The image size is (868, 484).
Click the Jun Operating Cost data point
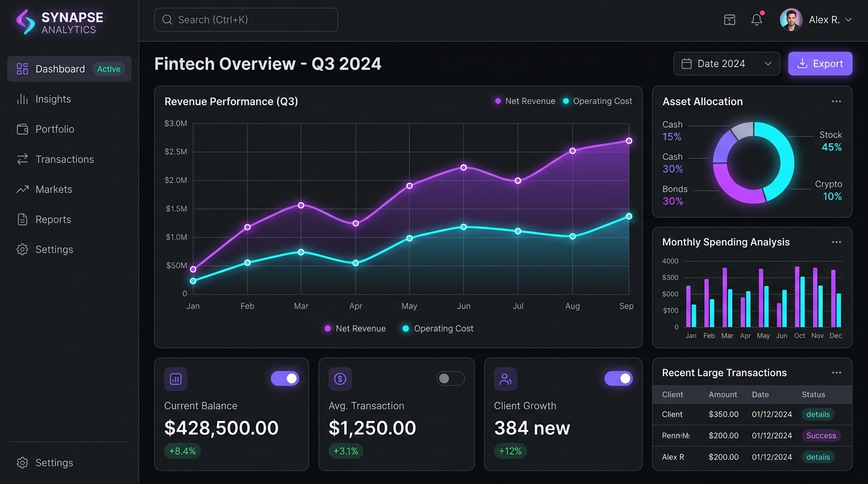[464, 227]
